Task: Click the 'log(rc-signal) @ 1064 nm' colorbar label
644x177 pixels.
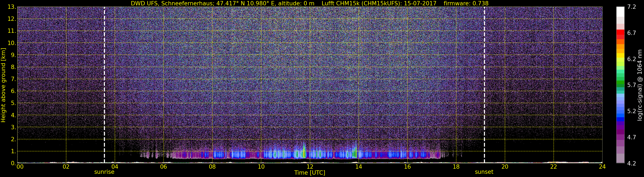Action: coord(640,85)
